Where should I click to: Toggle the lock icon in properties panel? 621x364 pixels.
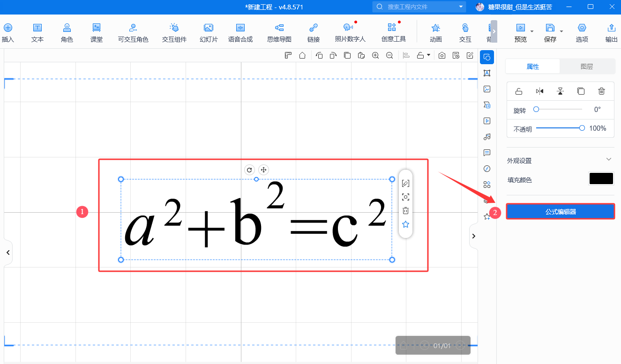519,91
